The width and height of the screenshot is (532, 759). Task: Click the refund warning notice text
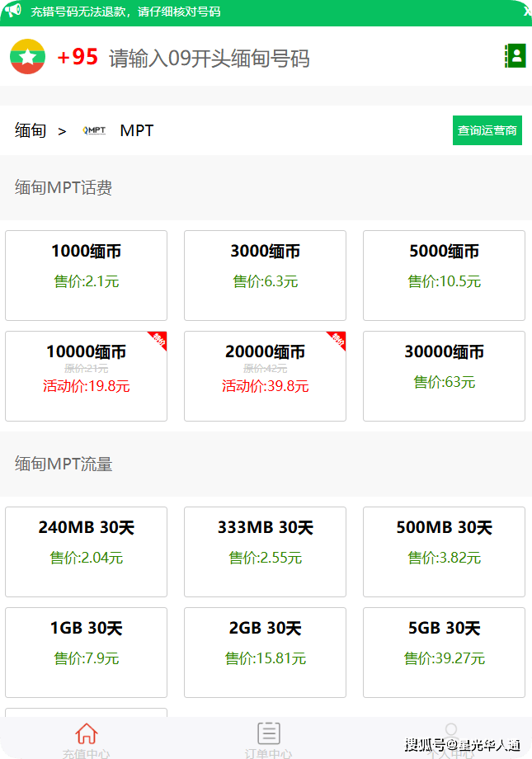pyautogui.click(x=125, y=11)
